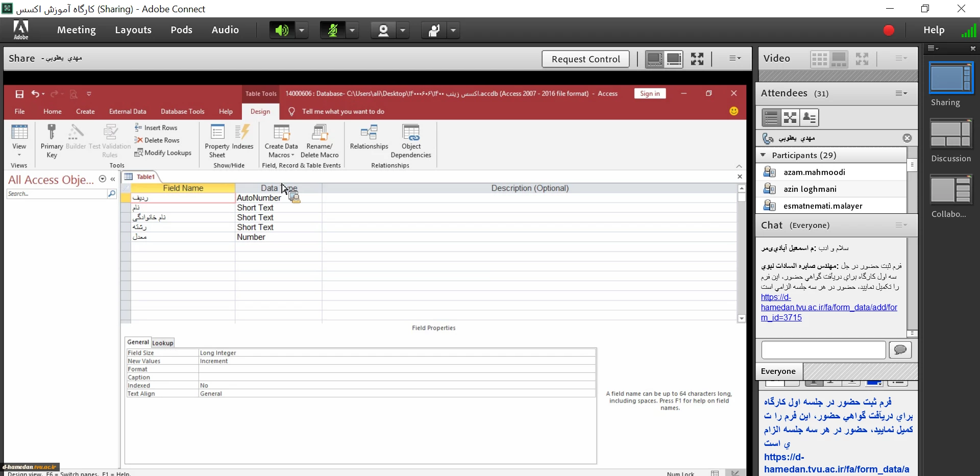
Task: Click the Indexes icon
Action: point(242,137)
